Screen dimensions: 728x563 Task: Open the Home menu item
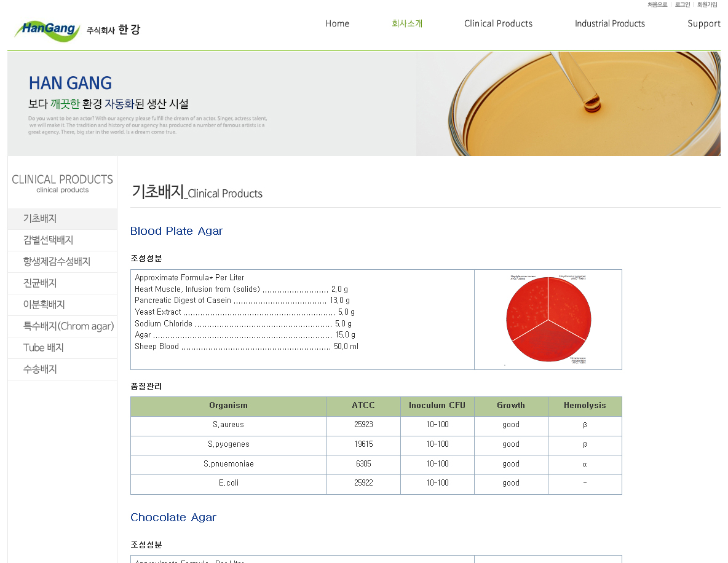click(337, 24)
